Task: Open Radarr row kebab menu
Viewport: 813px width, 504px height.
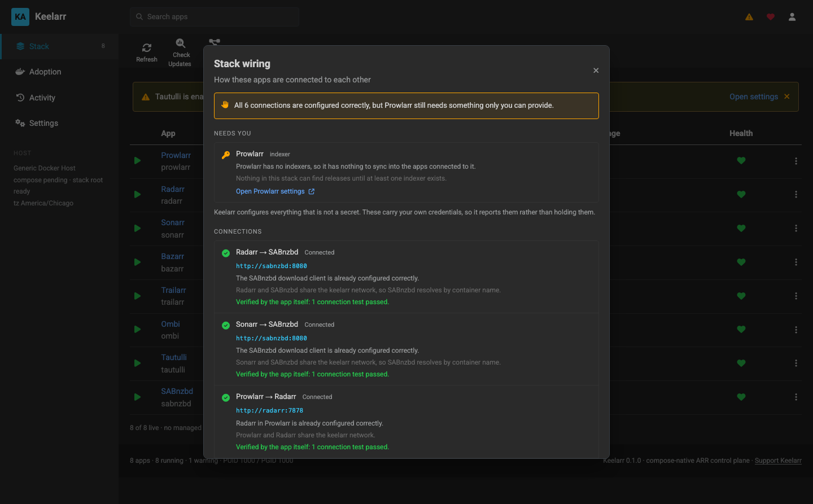Action: [x=796, y=195]
